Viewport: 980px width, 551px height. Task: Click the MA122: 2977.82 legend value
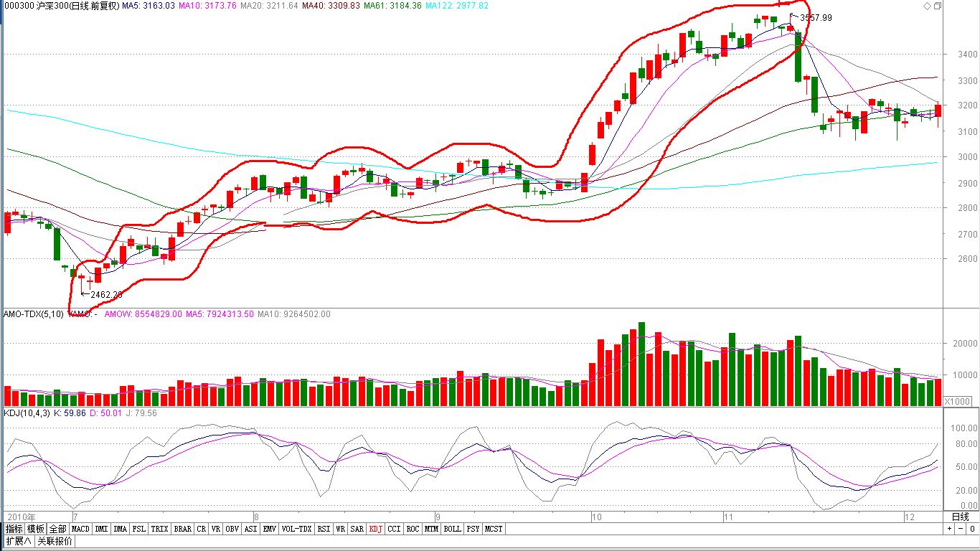[x=457, y=6]
